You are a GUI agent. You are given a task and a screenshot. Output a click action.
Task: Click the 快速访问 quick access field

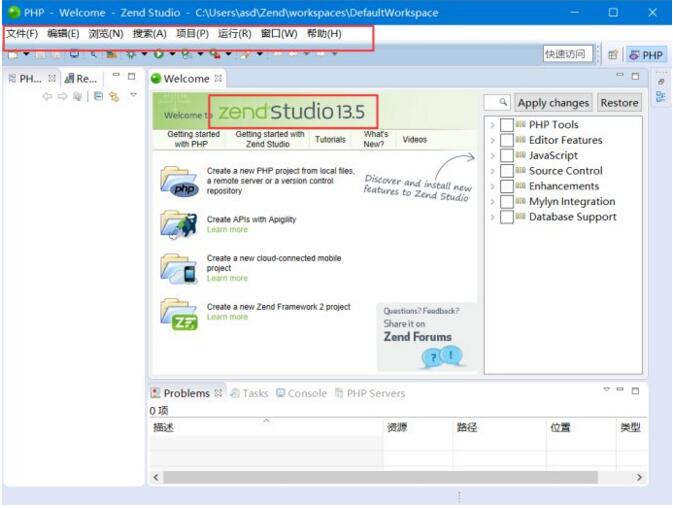tap(567, 54)
